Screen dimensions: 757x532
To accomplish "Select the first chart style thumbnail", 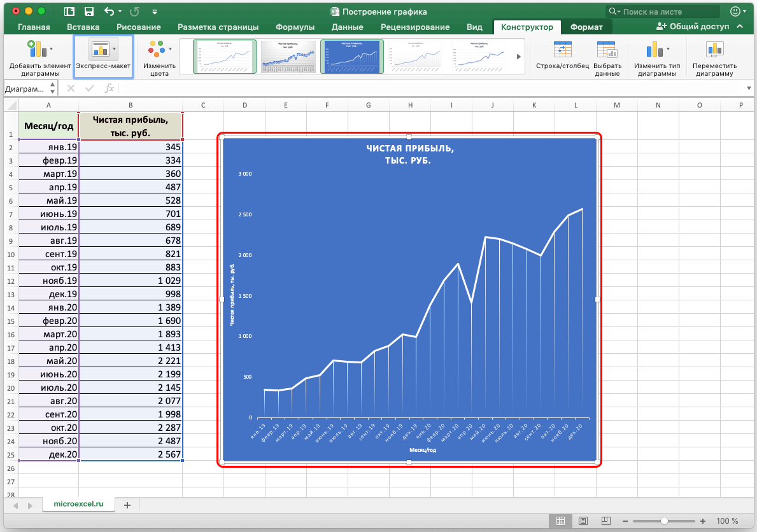I will (x=225, y=57).
